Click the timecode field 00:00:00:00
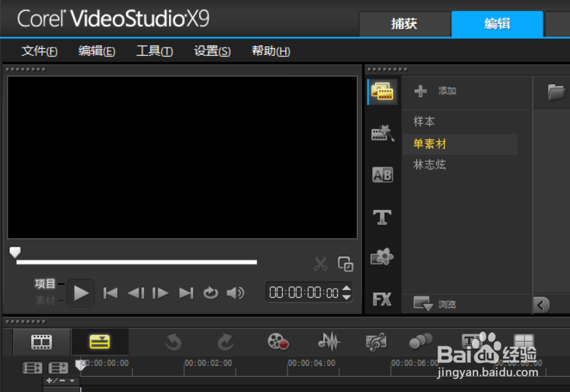Viewport: 570px width, 392px height. (304, 293)
